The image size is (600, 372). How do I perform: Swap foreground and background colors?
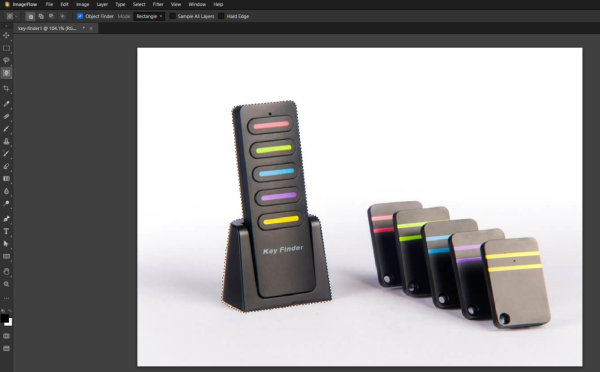tap(10, 311)
